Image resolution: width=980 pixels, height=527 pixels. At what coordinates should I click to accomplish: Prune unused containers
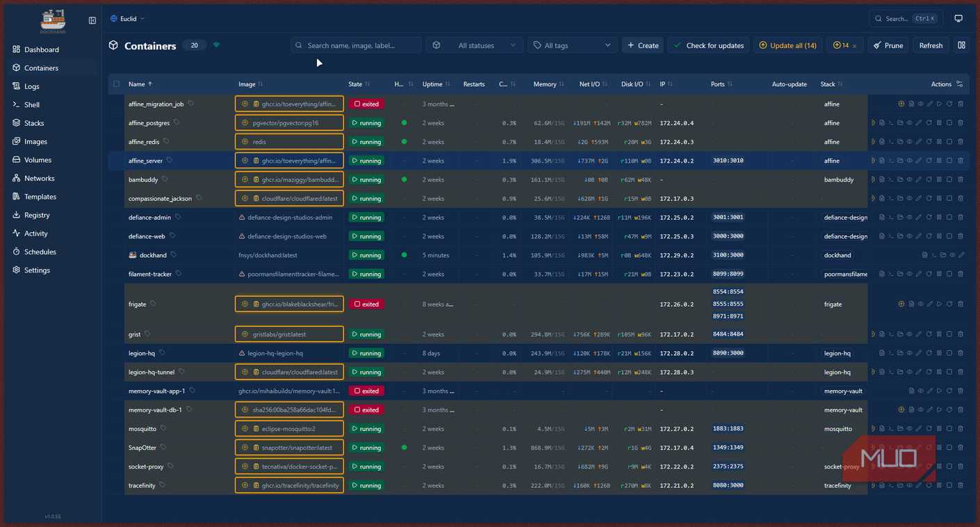(888, 45)
